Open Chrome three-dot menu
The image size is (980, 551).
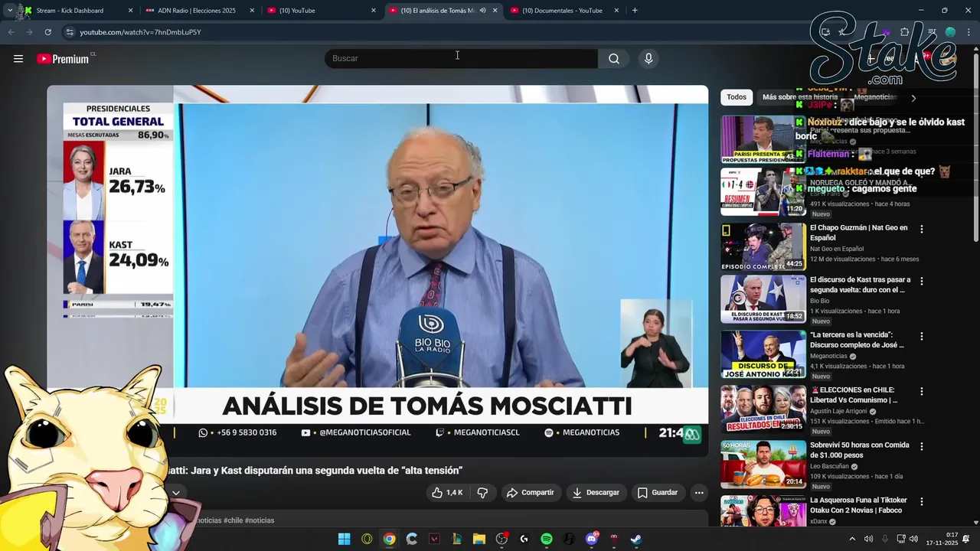coord(969,32)
